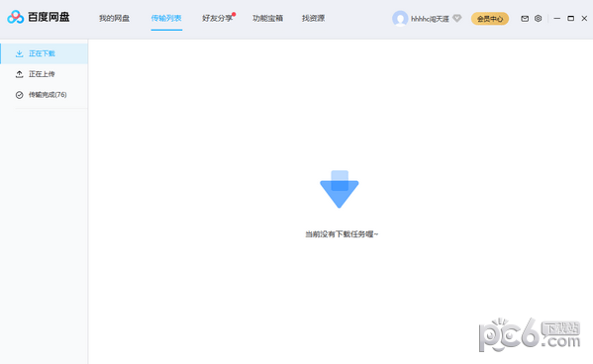Select the 传输列表 tab

coord(166,18)
